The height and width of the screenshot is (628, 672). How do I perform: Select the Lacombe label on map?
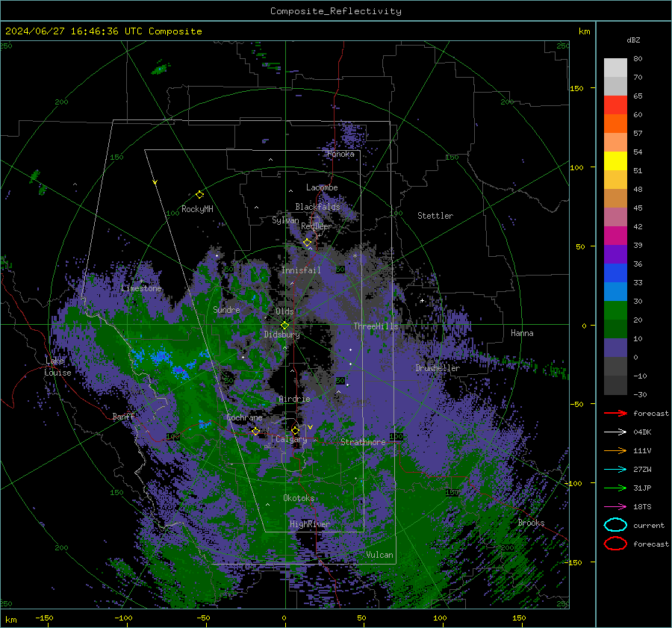point(322,187)
